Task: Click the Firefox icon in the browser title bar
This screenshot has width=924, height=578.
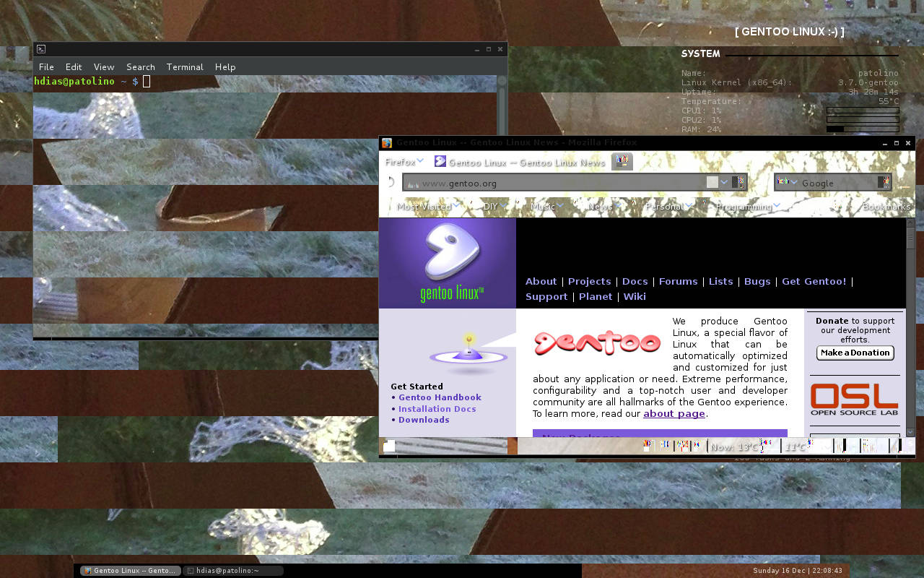Action: pos(387,143)
